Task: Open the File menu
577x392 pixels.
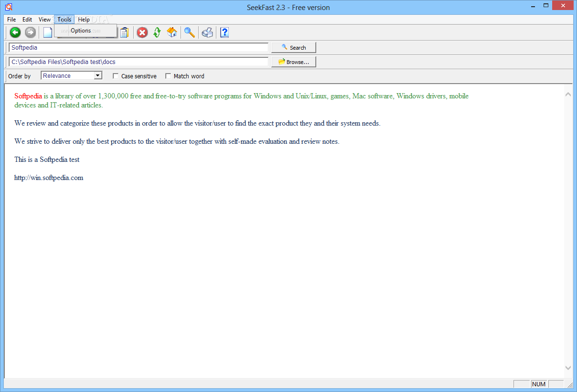Action: coord(11,20)
